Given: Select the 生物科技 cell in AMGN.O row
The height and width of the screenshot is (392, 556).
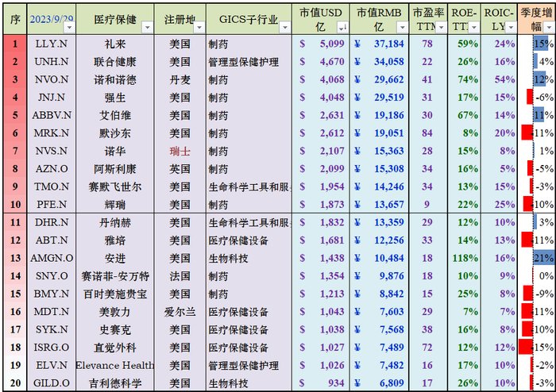Looking at the screenshot, I should pos(249,258).
